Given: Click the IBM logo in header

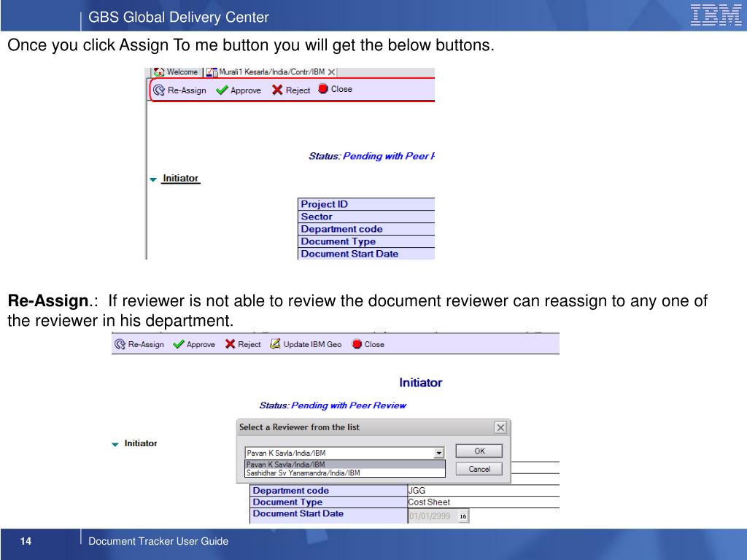Looking at the screenshot, I should (716, 15).
